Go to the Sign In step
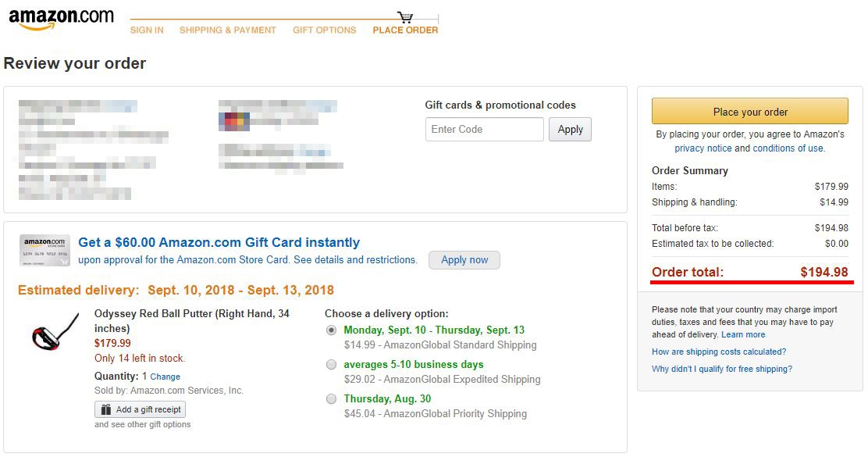 (x=147, y=30)
